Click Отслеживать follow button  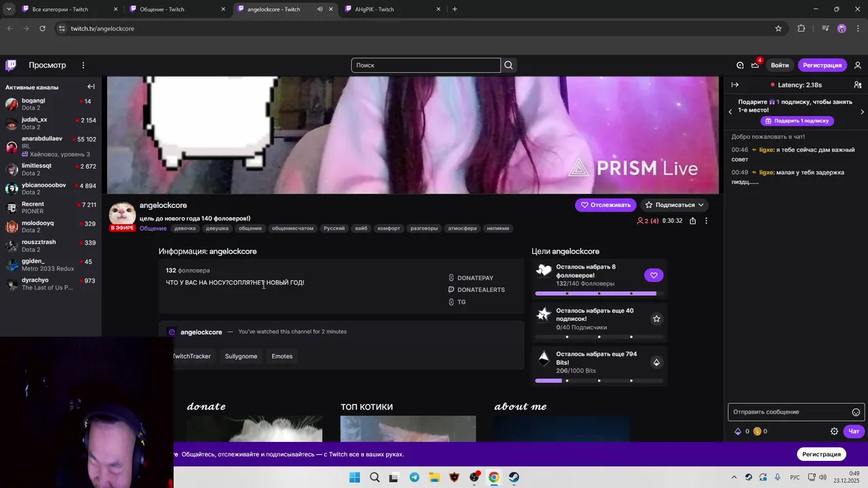606,205
